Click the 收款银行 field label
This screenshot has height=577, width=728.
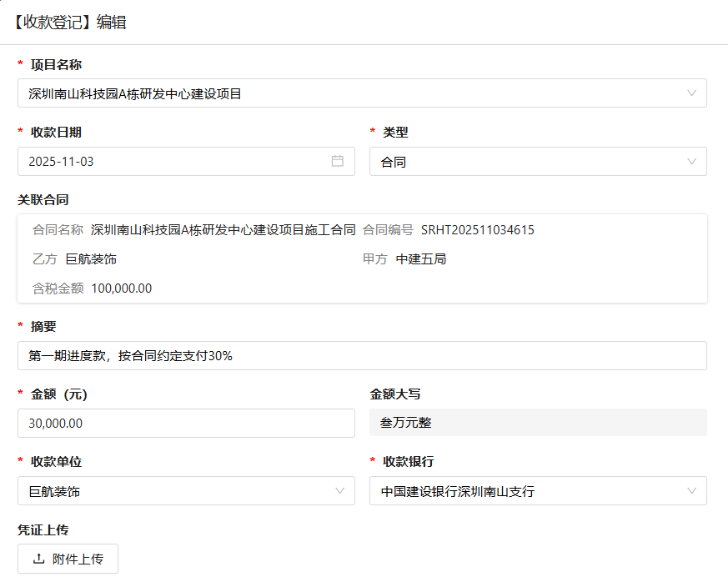408,462
